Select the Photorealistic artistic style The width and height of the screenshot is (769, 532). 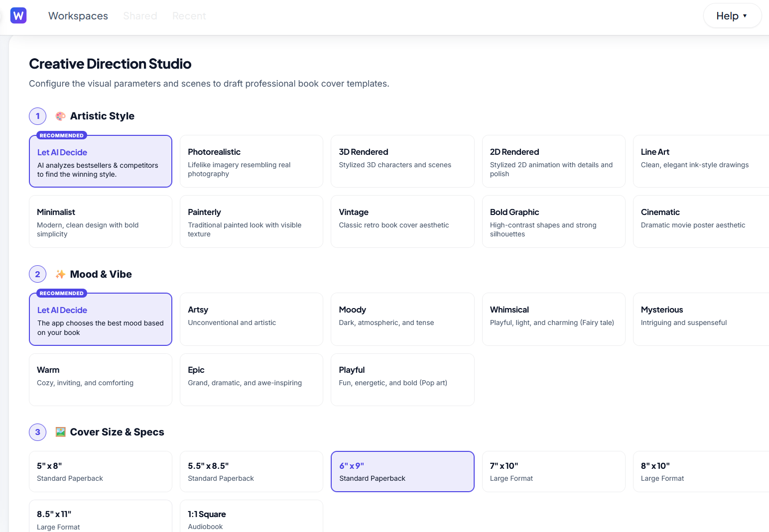point(252,161)
